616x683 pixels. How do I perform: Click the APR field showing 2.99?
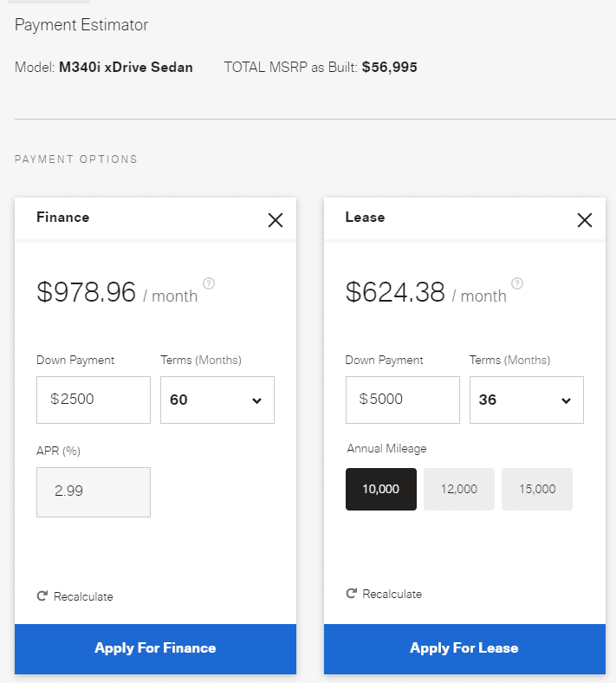click(x=94, y=492)
